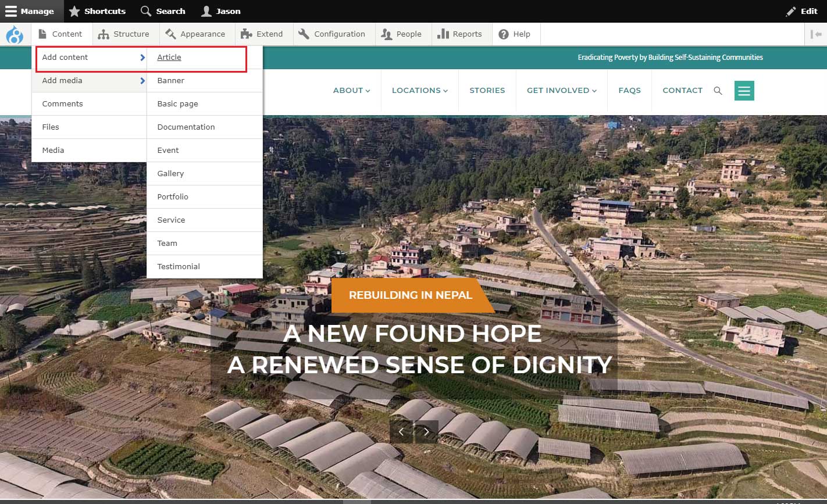Choose Documentation content type
The width and height of the screenshot is (827, 504).
[205, 127]
